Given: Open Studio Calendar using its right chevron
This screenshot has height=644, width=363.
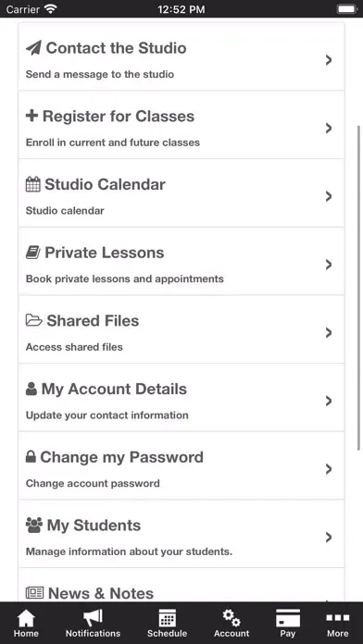Looking at the screenshot, I should pyautogui.click(x=329, y=196).
